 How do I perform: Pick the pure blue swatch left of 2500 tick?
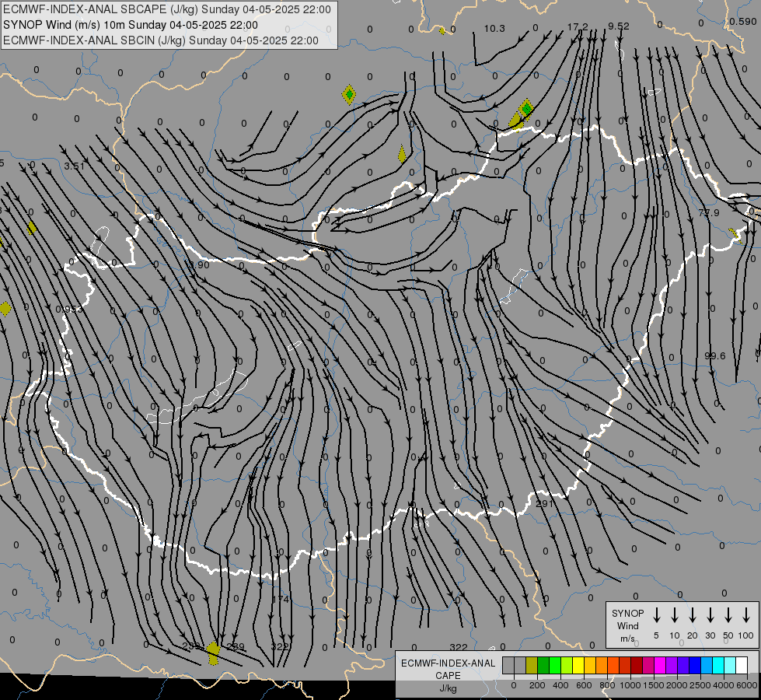click(696, 665)
